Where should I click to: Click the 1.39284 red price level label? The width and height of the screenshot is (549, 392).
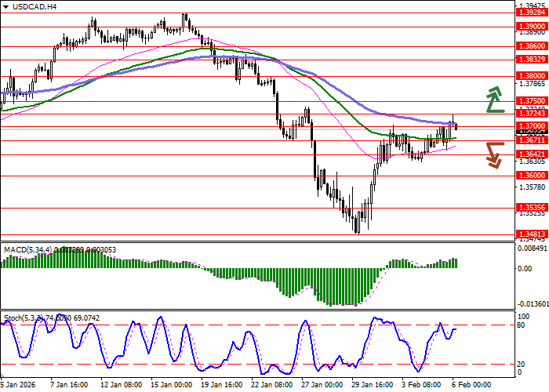(x=532, y=13)
